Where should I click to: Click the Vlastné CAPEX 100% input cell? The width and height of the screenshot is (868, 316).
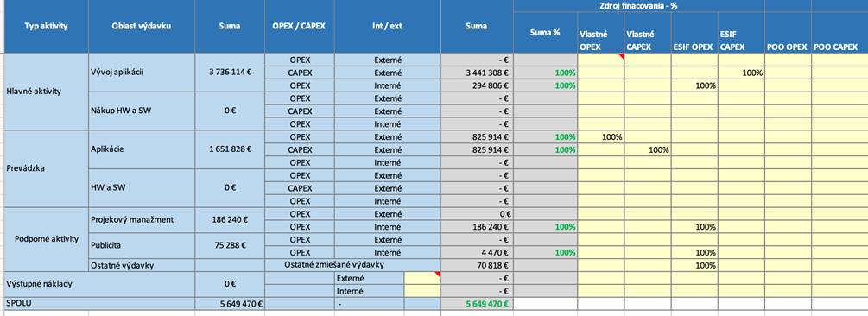[648, 149]
